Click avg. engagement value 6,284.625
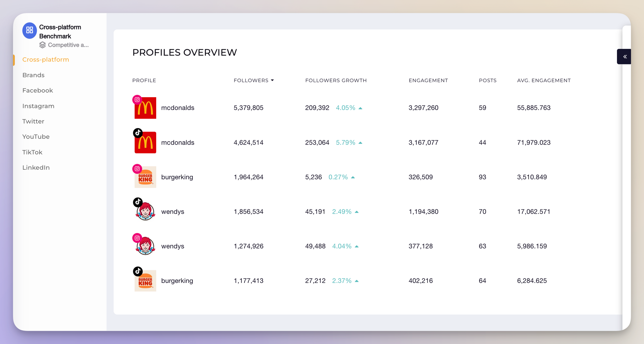 point(532,281)
